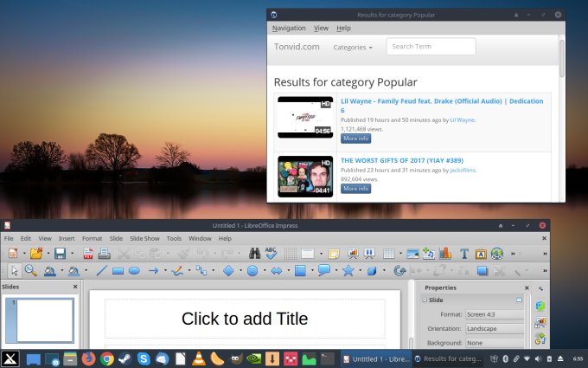Open the Navigation menu

coord(289,28)
